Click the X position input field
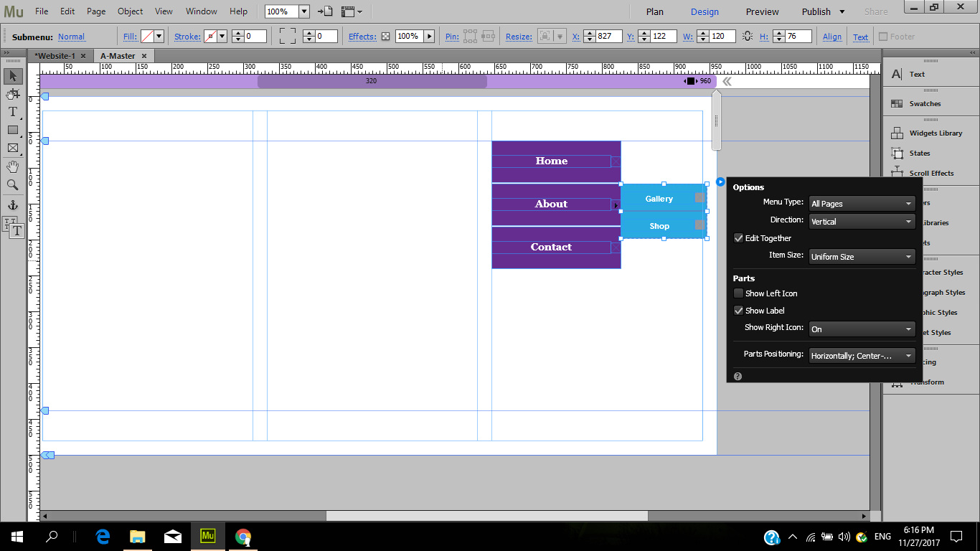The image size is (980, 551). point(608,37)
